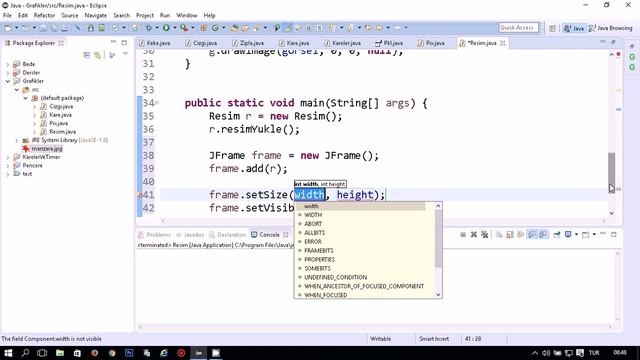Open the Run button dropdown arrow
Viewport: 640px width, 360px height.
(175, 28)
